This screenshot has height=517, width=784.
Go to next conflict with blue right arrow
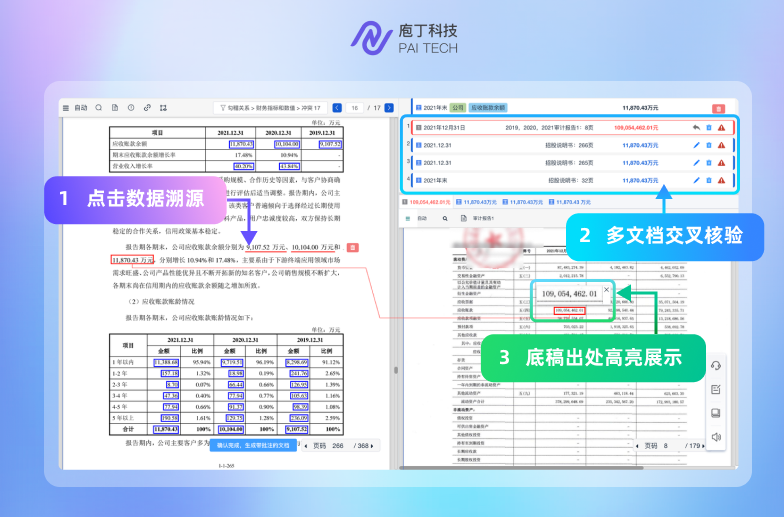pyautogui.click(x=389, y=108)
